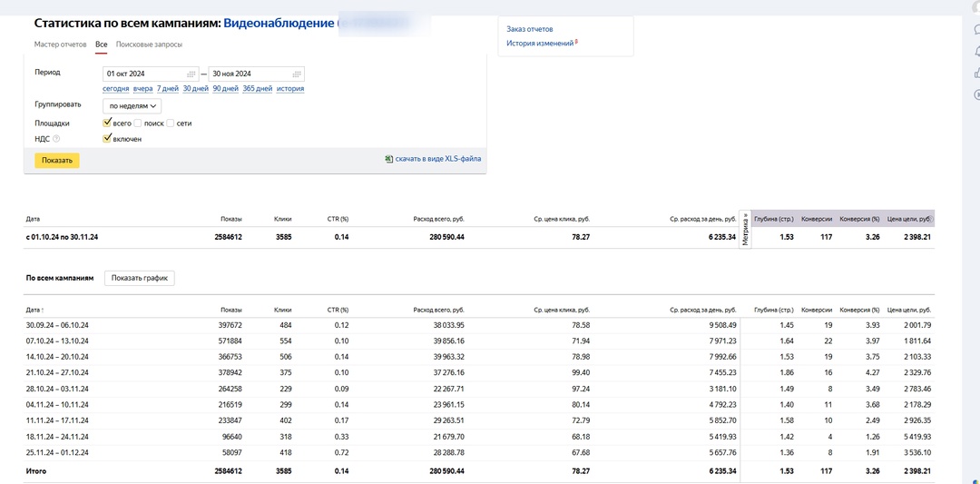Click the НДС help question mark icon

[x=57, y=139]
